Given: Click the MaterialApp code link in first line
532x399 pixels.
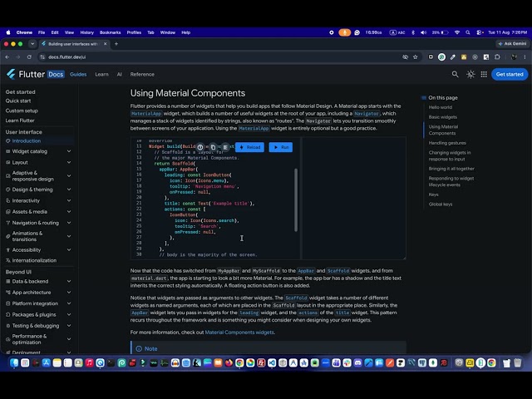Looking at the screenshot, I should 146,114.
